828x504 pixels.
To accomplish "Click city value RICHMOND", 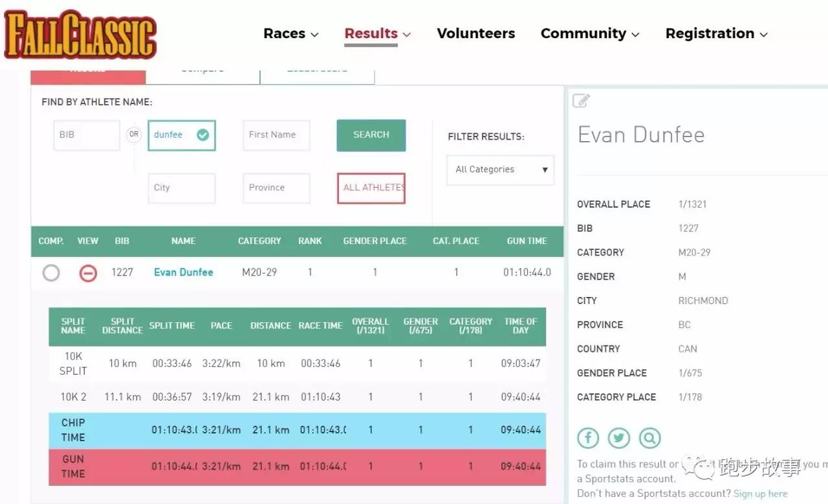I will [x=703, y=301].
